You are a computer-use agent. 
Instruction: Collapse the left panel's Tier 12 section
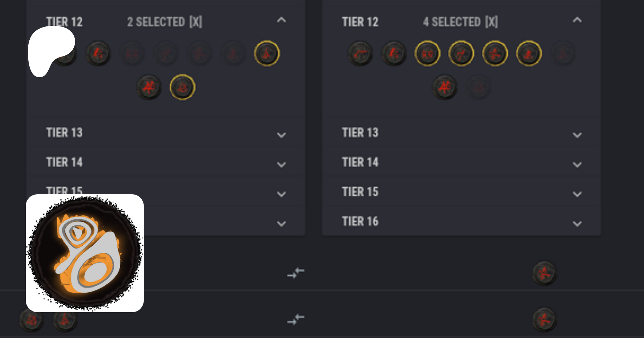click(281, 20)
